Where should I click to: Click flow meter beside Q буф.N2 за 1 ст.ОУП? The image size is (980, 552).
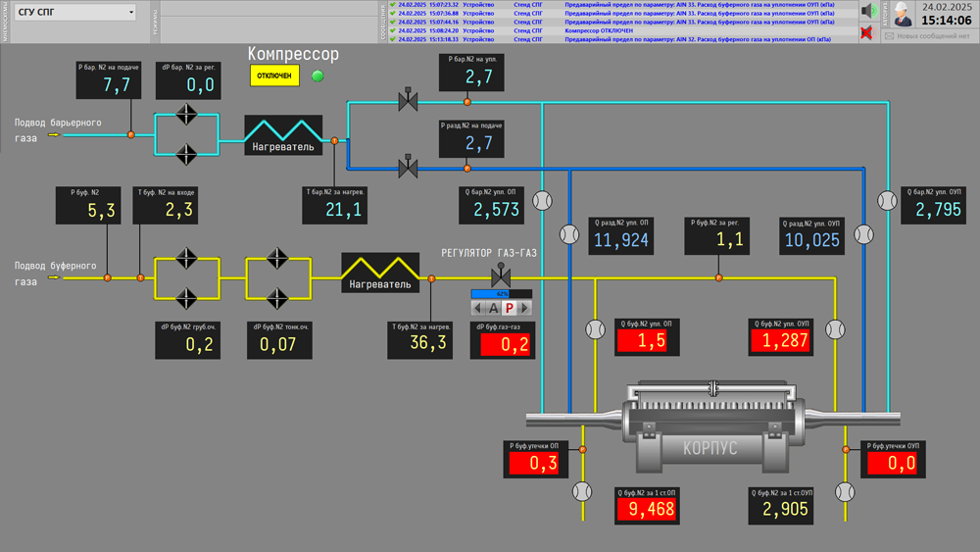pos(845,492)
